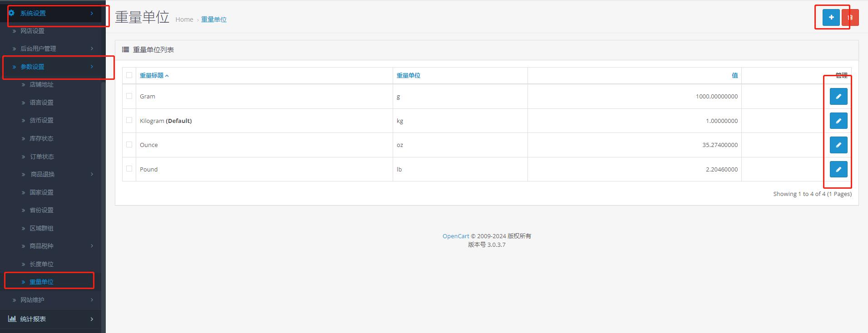This screenshot has height=333, width=868.
Task: Edit the Pound weight unit row
Action: click(x=838, y=169)
